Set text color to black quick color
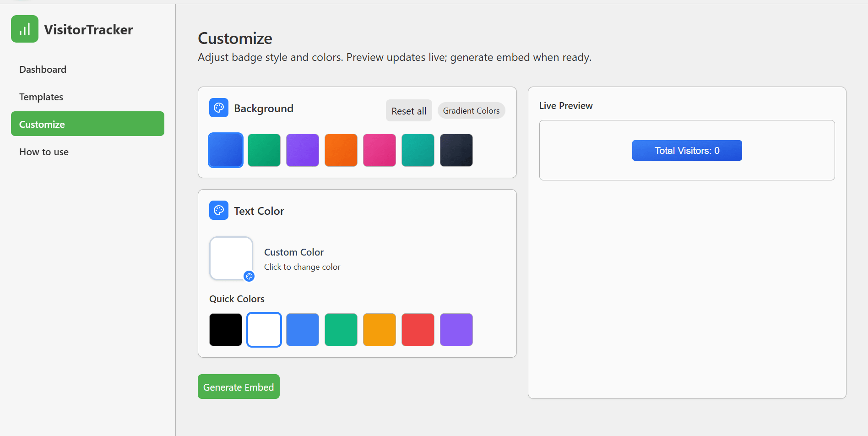This screenshot has height=436, width=868. [226, 330]
